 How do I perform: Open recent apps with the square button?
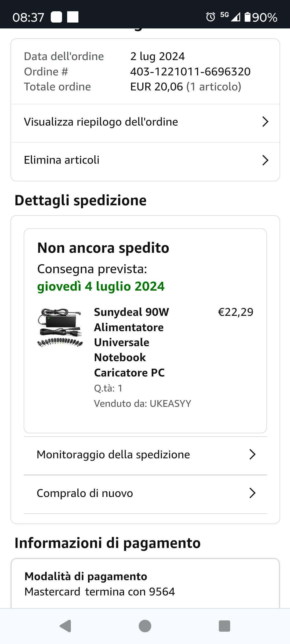(224, 626)
